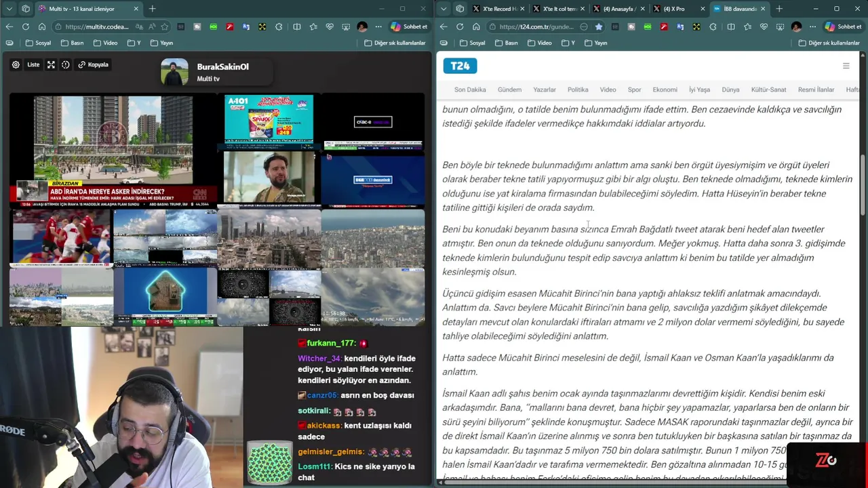Close the İBB davasında tab
This screenshot has width=868, height=488.
point(764,9)
